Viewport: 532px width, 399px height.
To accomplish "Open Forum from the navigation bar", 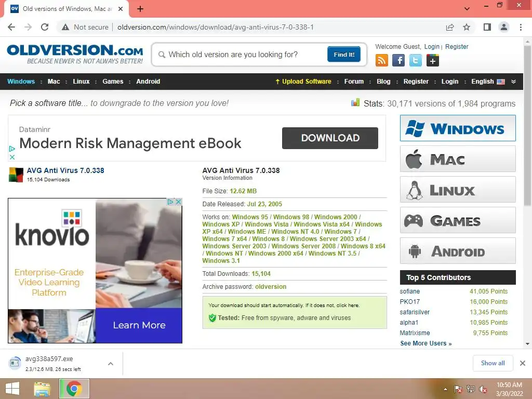I will point(354,82).
